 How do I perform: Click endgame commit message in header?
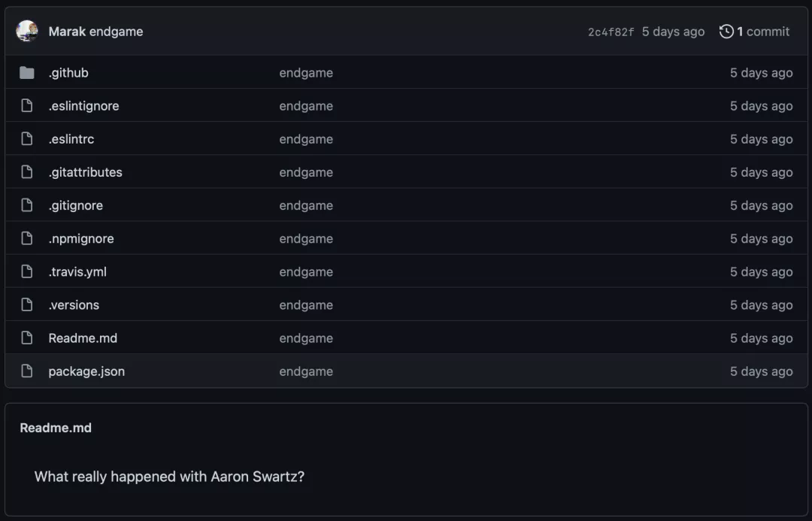(116, 32)
